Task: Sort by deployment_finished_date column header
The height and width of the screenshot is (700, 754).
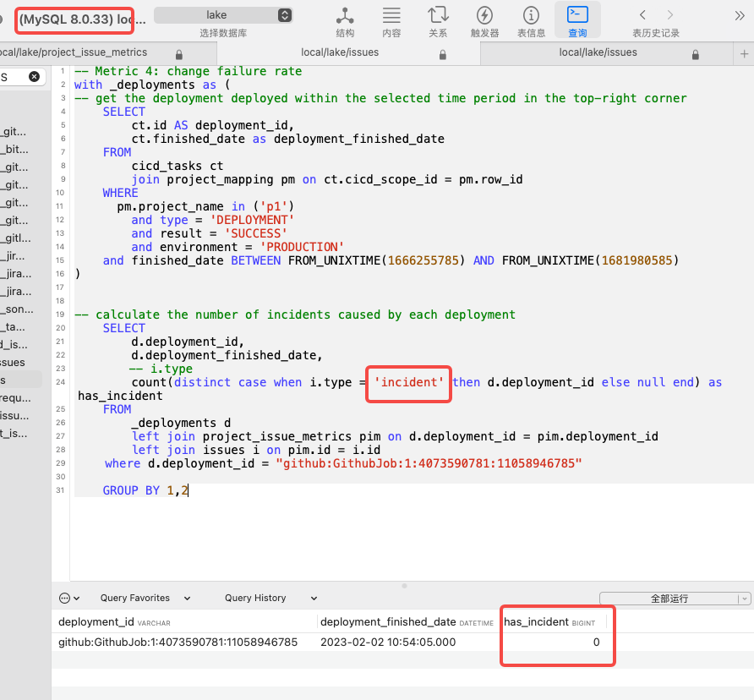Action: coord(407,622)
